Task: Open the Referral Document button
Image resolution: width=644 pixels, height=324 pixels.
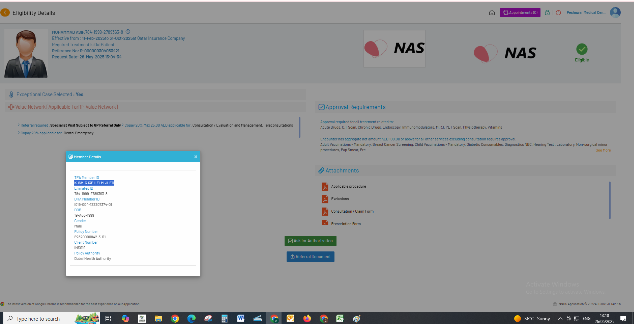Action: 311,257
